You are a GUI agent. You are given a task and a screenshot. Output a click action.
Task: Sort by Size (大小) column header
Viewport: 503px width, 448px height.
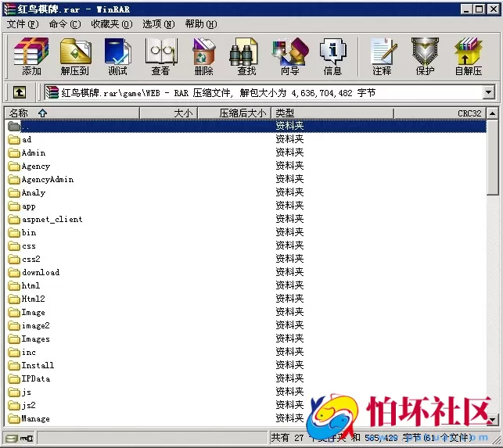tap(168, 113)
